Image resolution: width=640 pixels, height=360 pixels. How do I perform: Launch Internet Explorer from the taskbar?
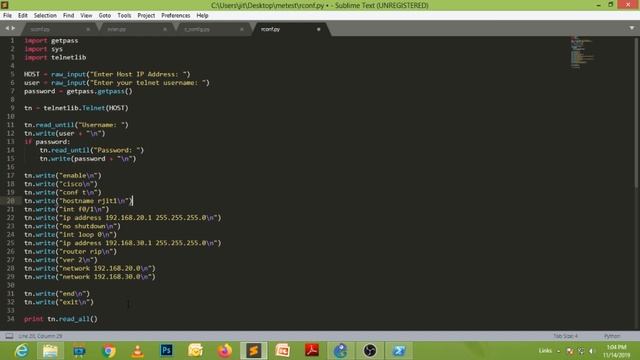[21, 351]
